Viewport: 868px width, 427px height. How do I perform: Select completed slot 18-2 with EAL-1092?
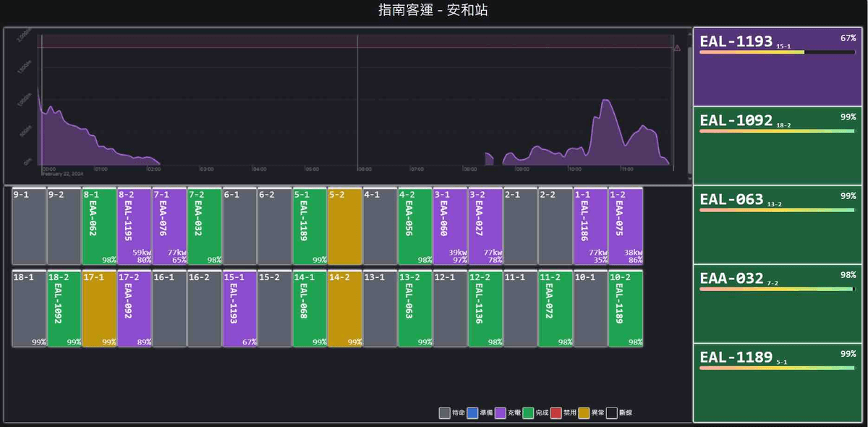coord(64,309)
